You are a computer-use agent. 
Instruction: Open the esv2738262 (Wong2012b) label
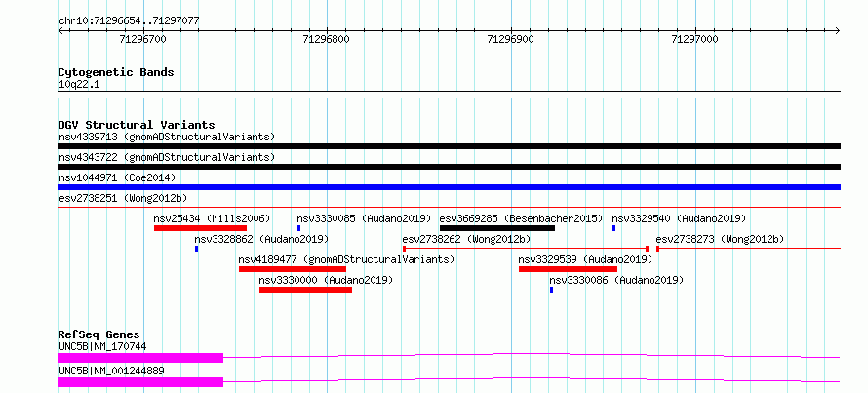tap(466, 239)
